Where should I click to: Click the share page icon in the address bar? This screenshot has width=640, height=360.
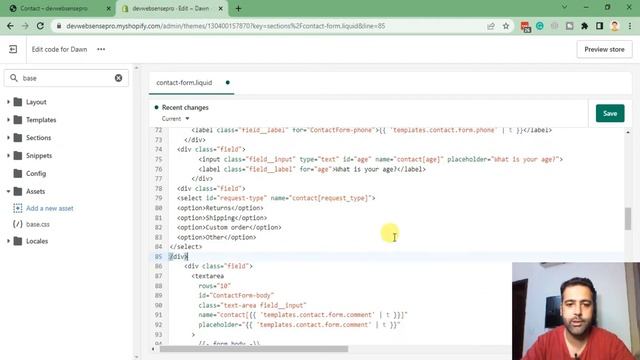coord(491,26)
